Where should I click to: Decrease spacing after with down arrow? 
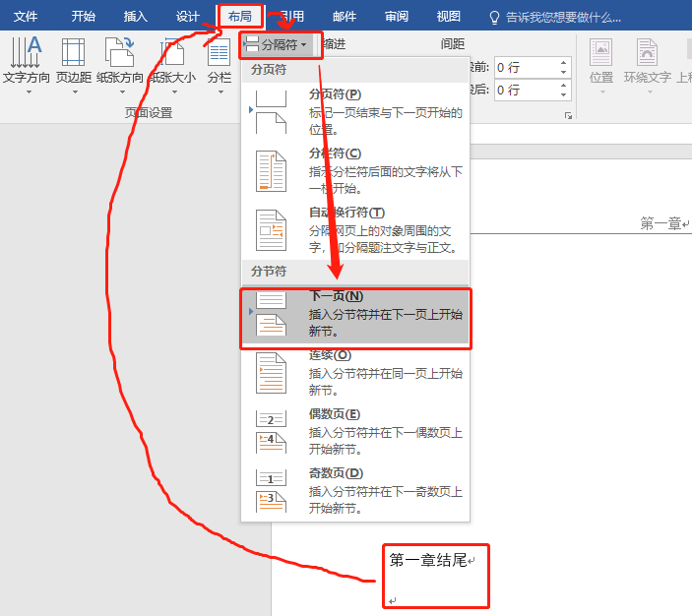pyautogui.click(x=564, y=94)
